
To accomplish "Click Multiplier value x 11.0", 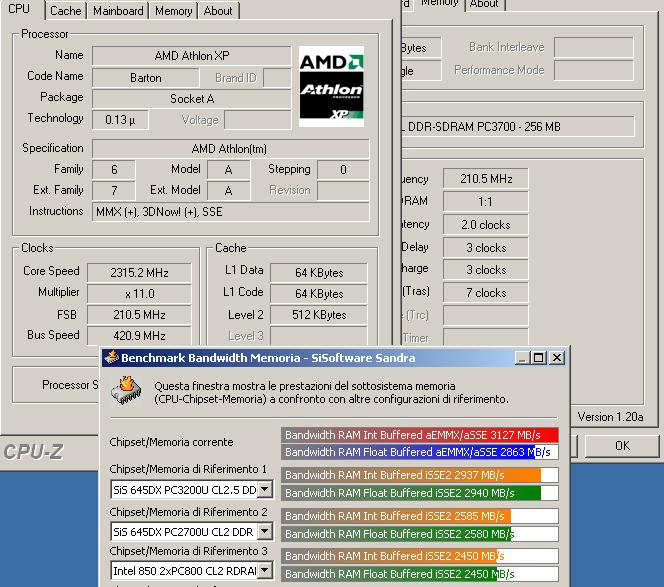I will coord(139,294).
